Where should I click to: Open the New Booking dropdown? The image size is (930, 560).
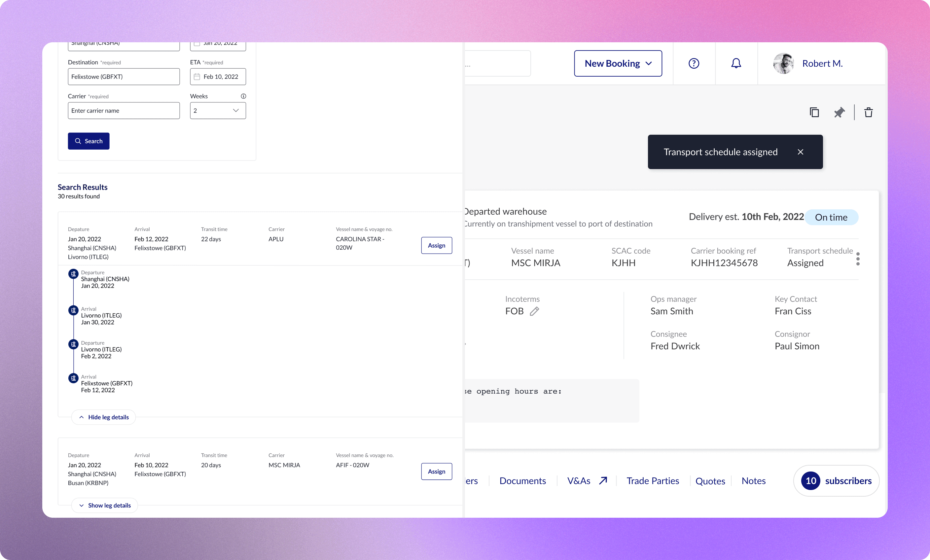[618, 63]
